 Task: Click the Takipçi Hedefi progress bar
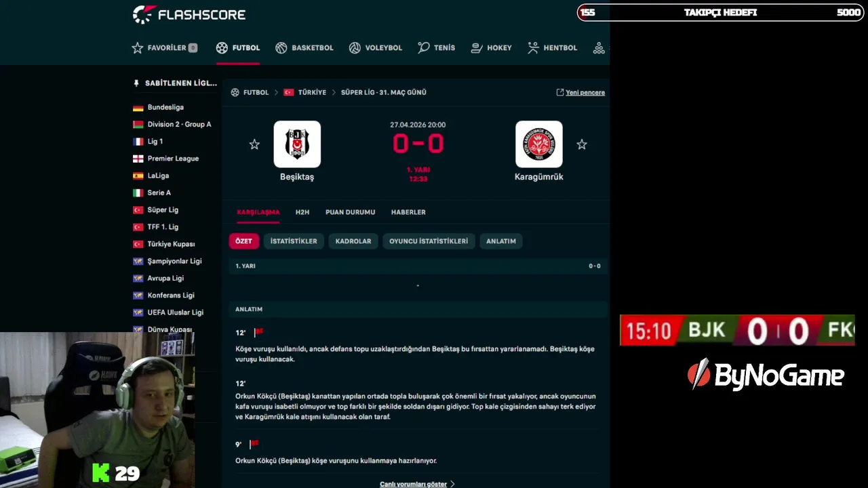(720, 12)
